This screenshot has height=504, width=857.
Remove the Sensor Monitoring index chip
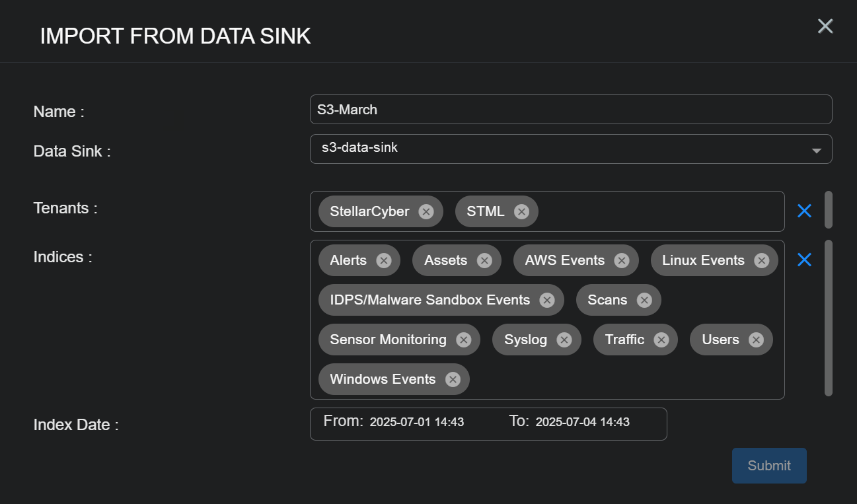pyautogui.click(x=464, y=340)
